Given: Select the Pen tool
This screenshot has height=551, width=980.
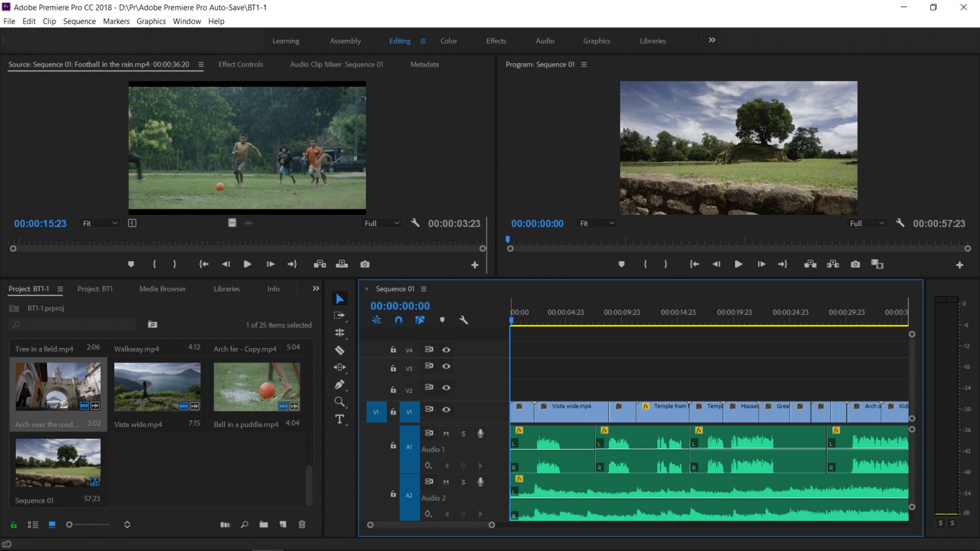Looking at the screenshot, I should [x=340, y=385].
